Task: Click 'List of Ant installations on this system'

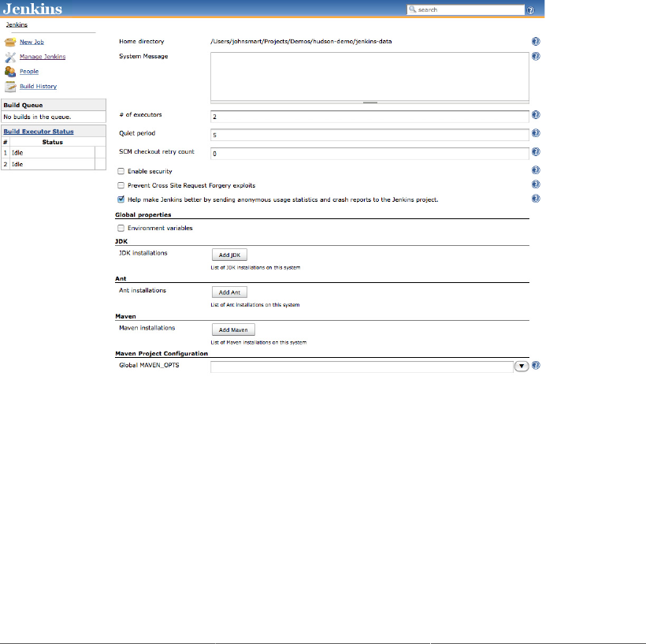Action: pyautogui.click(x=255, y=305)
